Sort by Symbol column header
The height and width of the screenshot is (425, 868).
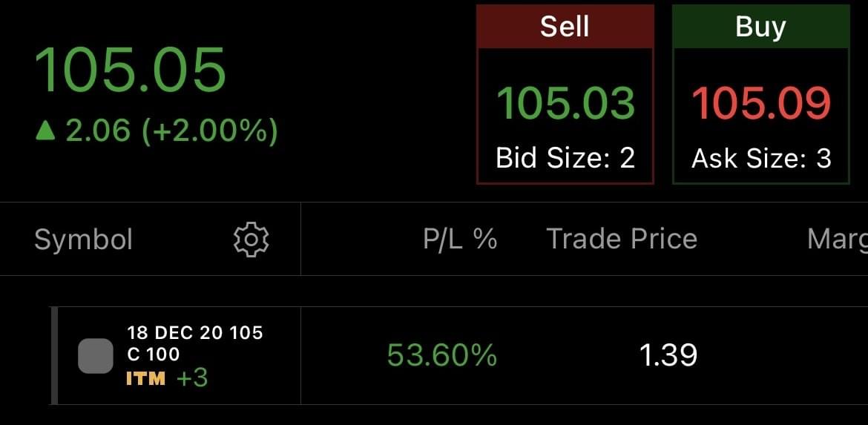(83, 240)
